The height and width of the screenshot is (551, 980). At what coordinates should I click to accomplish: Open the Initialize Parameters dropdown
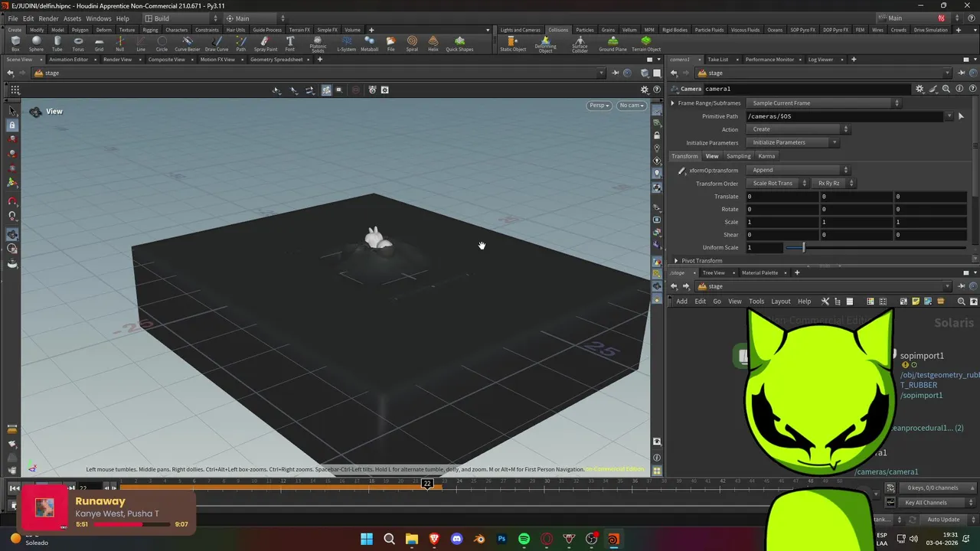(x=793, y=142)
